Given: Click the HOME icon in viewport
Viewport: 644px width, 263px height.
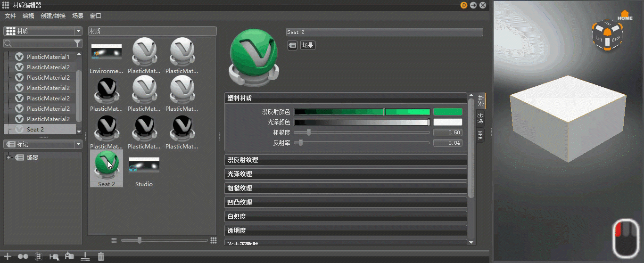Looking at the screenshot, I should pos(625,15).
